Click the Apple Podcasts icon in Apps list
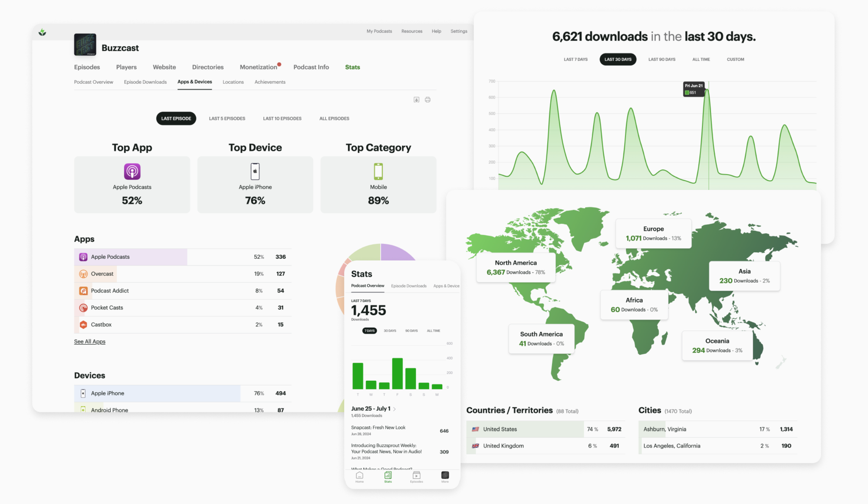Screen dimensions: 868x504 pyautogui.click(x=83, y=257)
